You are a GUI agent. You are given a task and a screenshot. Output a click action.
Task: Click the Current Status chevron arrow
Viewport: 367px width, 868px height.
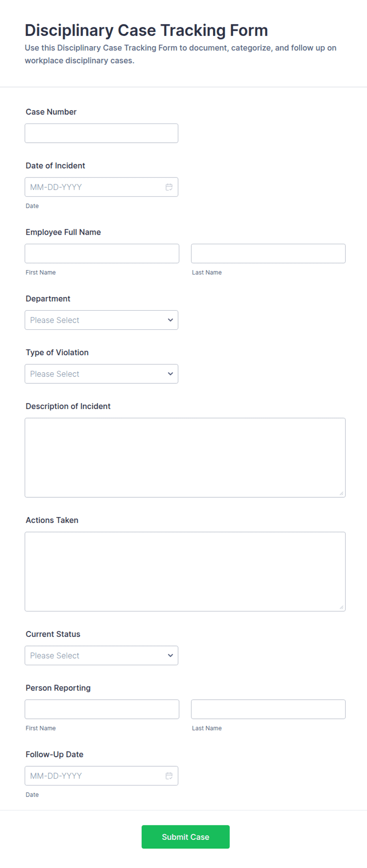[x=170, y=655]
